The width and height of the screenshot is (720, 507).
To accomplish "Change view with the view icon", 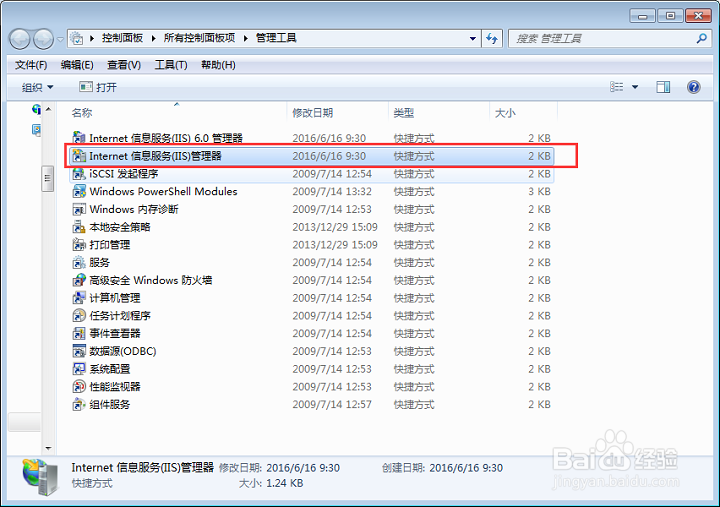I will pyautogui.click(x=616, y=87).
